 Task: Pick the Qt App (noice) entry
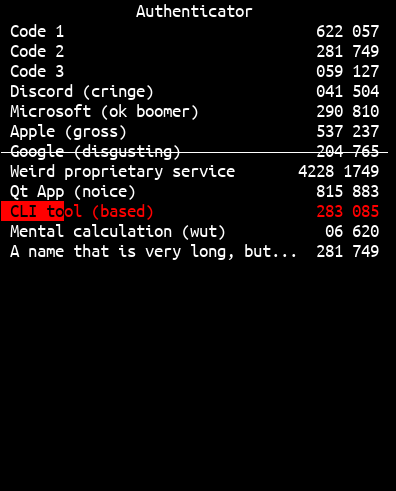(x=195, y=191)
